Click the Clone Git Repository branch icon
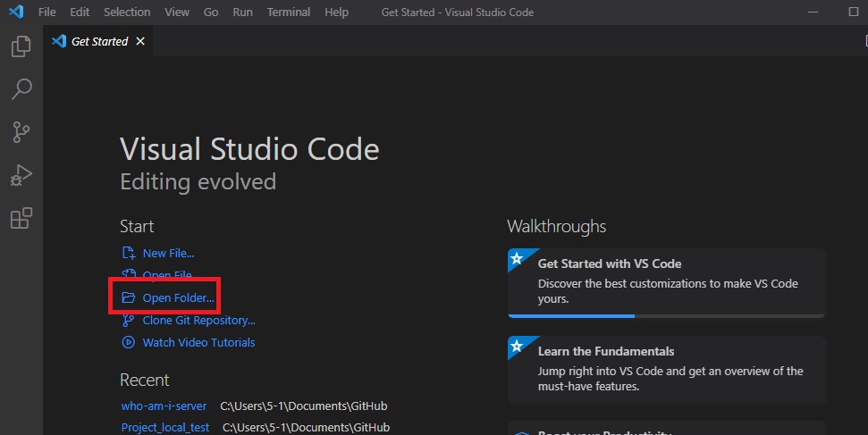 (128, 320)
